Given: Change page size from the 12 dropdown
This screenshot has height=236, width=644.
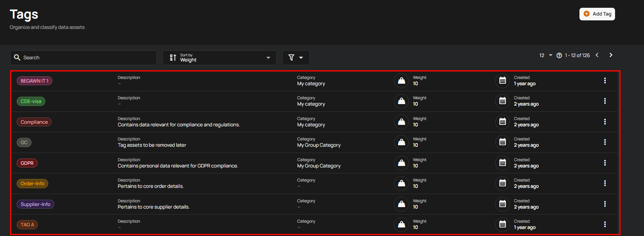Looking at the screenshot, I should click(x=546, y=55).
